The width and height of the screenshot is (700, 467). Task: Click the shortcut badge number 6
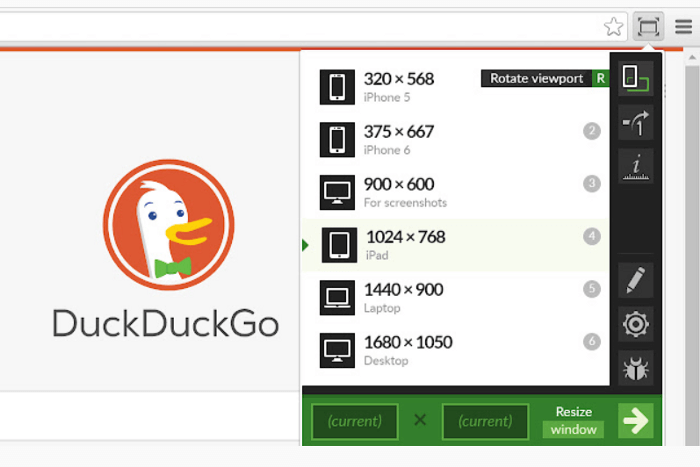(x=592, y=342)
